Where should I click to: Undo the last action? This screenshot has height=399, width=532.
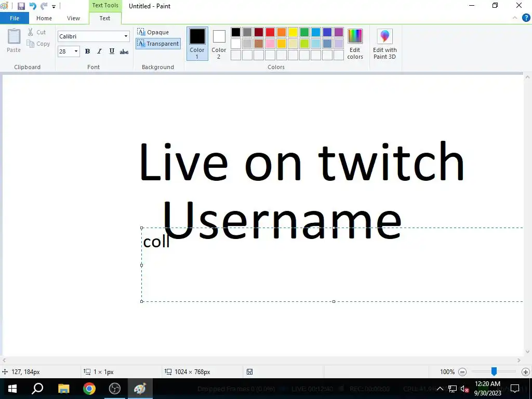coord(33,6)
